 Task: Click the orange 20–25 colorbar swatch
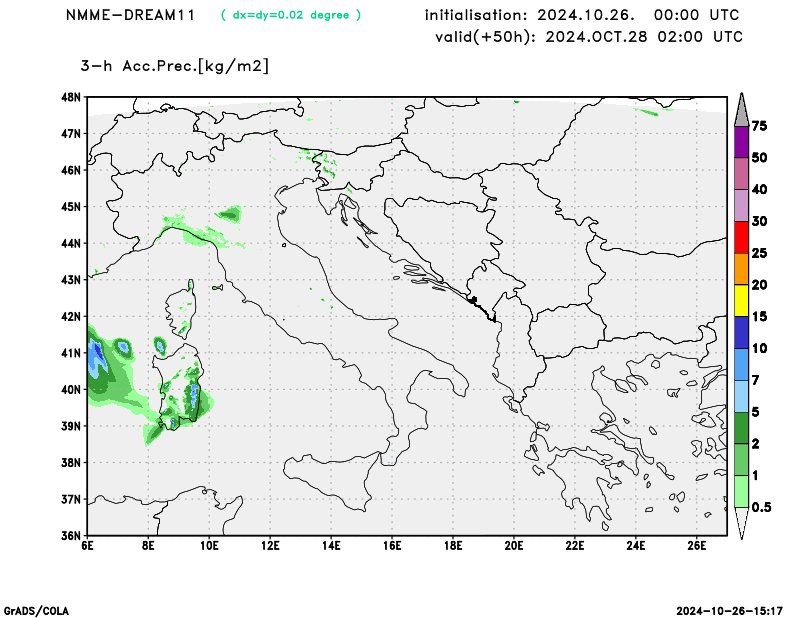pyautogui.click(x=741, y=269)
